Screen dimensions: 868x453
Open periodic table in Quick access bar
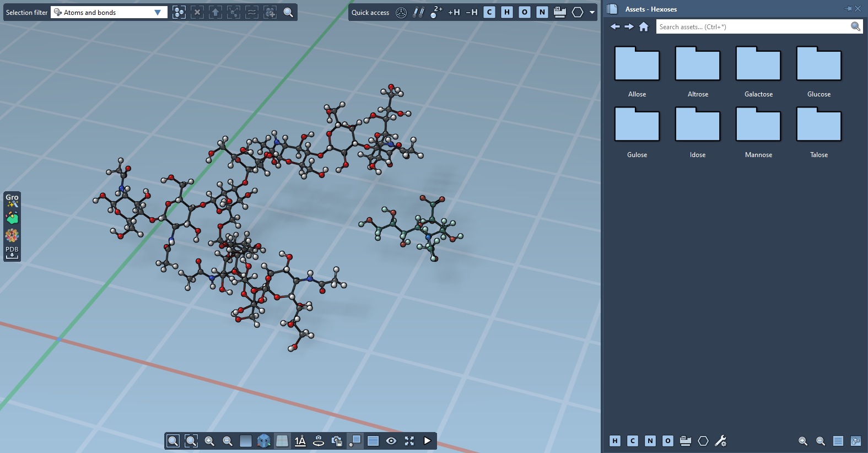pyautogui.click(x=560, y=12)
